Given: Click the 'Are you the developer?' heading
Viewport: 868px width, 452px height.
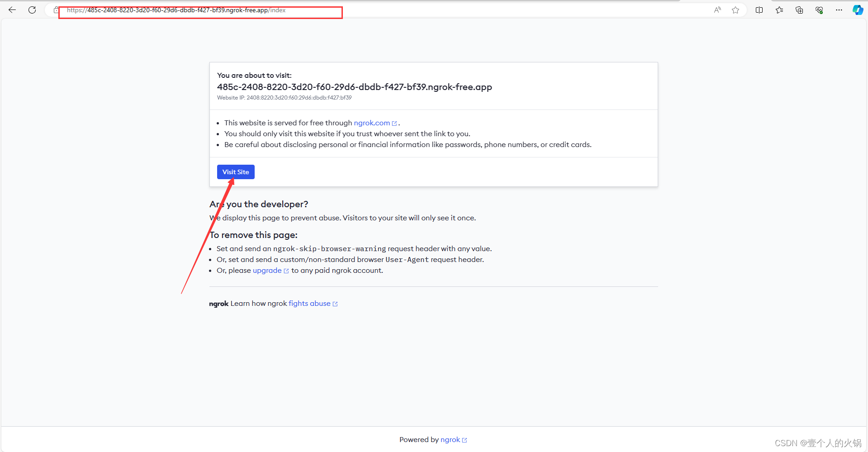Looking at the screenshot, I should coord(259,204).
